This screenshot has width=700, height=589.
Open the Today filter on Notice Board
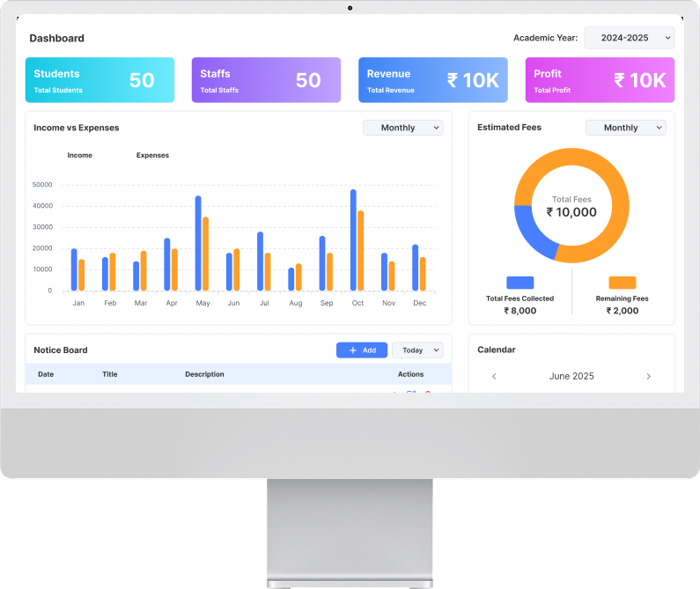[x=417, y=350]
